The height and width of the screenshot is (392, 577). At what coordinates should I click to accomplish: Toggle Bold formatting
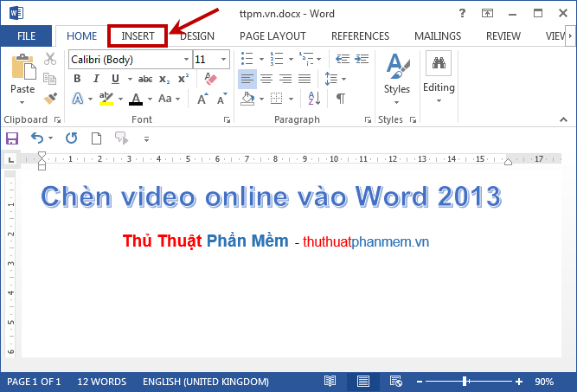coord(77,79)
